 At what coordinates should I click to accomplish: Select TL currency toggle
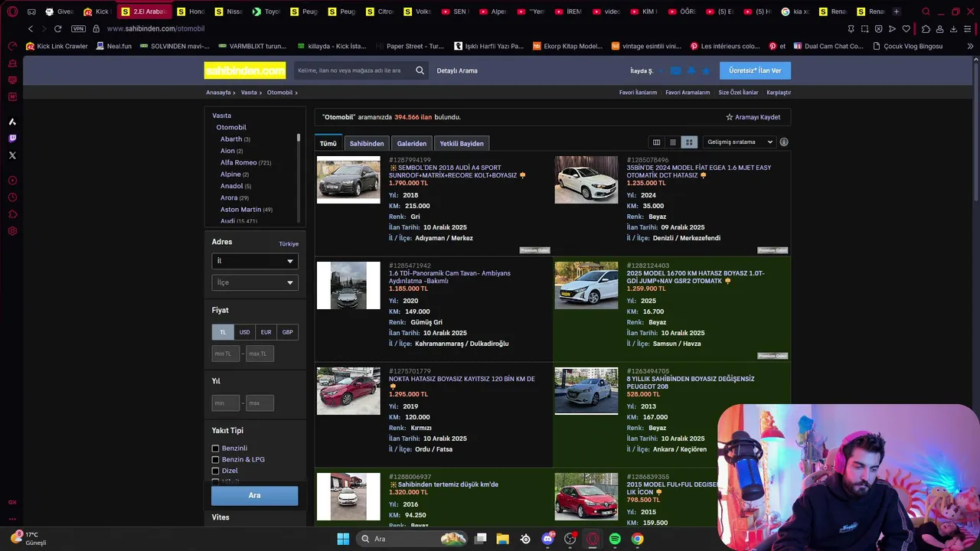[x=223, y=332]
